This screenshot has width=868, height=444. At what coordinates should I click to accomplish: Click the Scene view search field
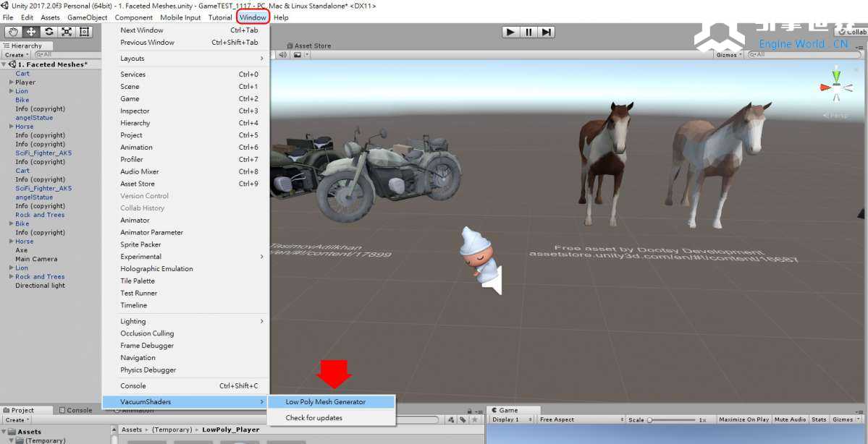click(804, 55)
